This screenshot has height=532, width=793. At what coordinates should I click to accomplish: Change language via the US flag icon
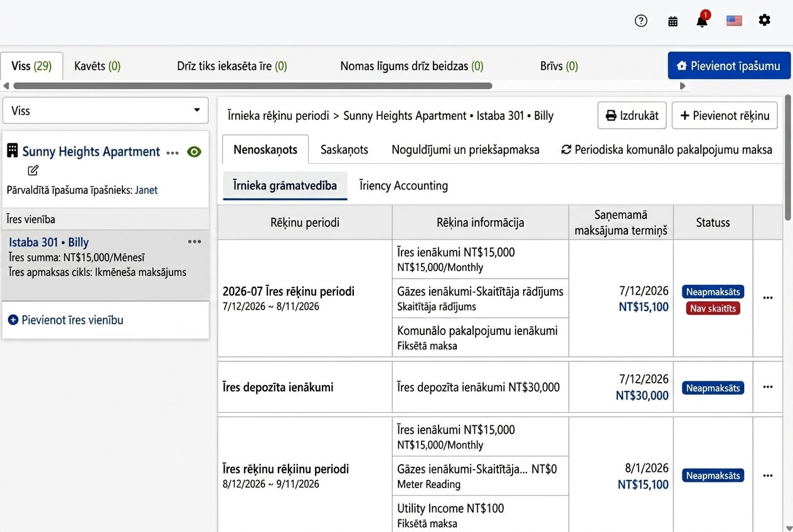734,21
